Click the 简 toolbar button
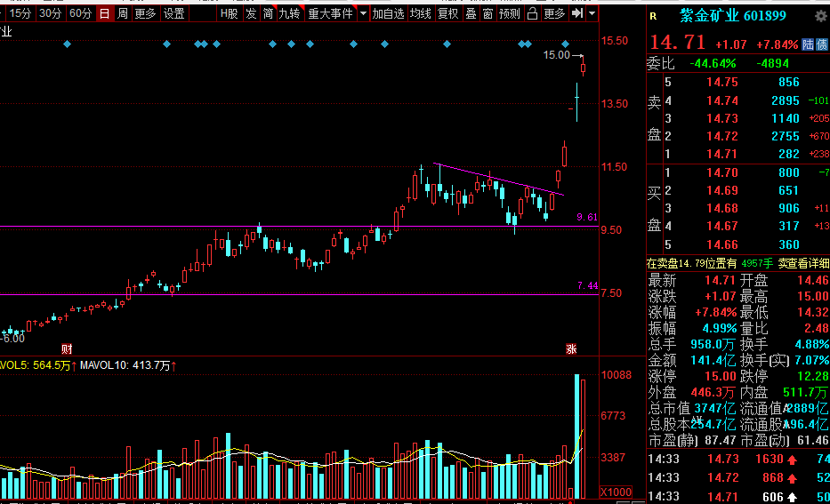The width and height of the screenshot is (830, 504). [269, 13]
